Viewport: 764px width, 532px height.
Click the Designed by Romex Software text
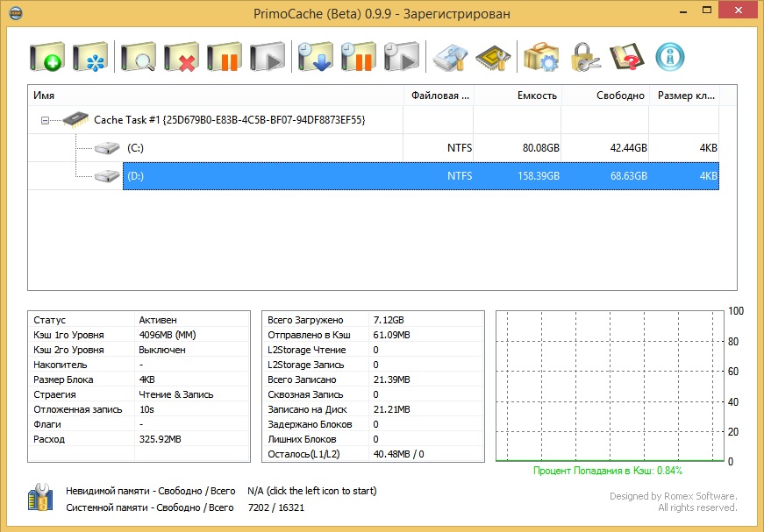tap(674, 496)
